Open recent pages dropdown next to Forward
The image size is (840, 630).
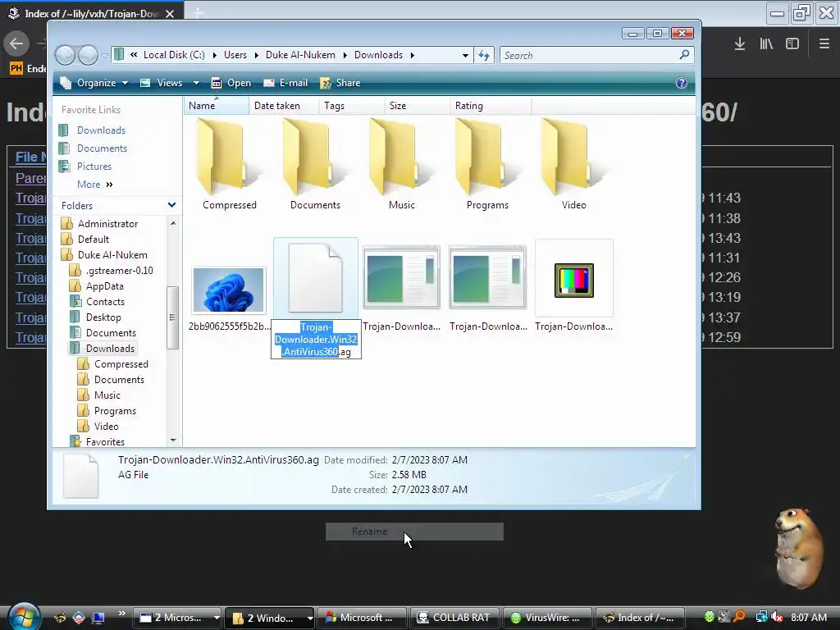point(104,55)
